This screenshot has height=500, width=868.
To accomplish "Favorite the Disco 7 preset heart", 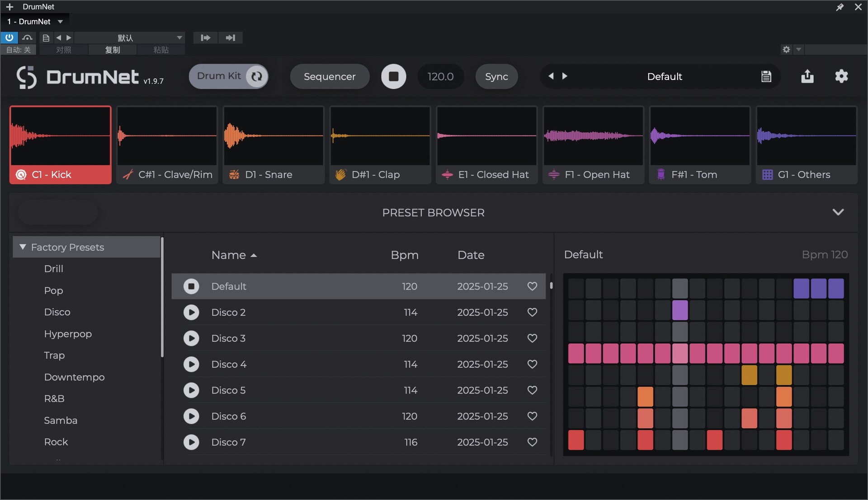I will pyautogui.click(x=532, y=442).
